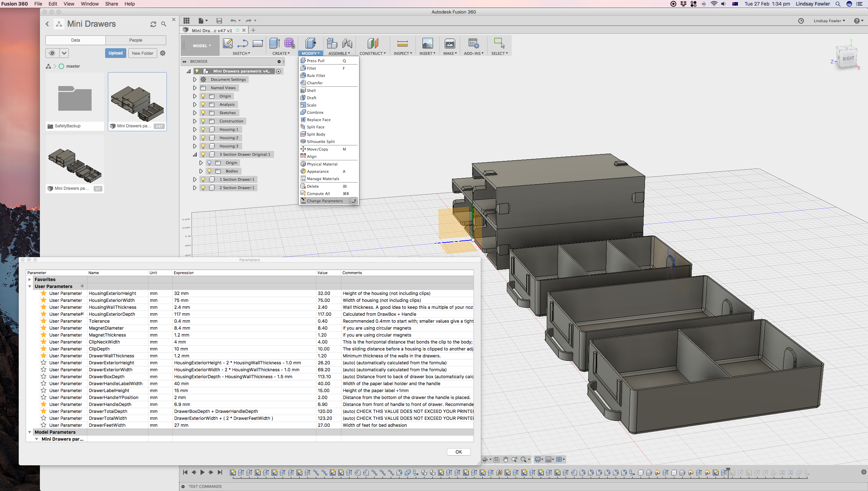
Task: Click the Scripts and Add-Ins icon
Action: pyautogui.click(x=474, y=43)
